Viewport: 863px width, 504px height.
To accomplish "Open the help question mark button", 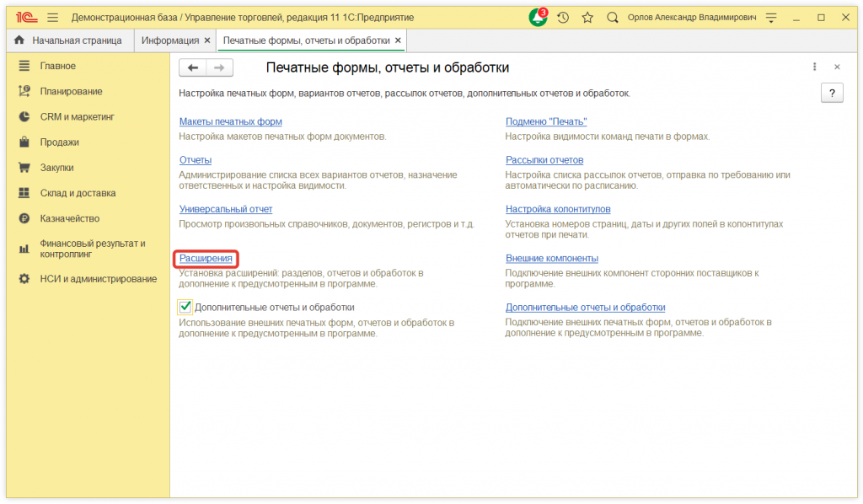I will click(831, 94).
